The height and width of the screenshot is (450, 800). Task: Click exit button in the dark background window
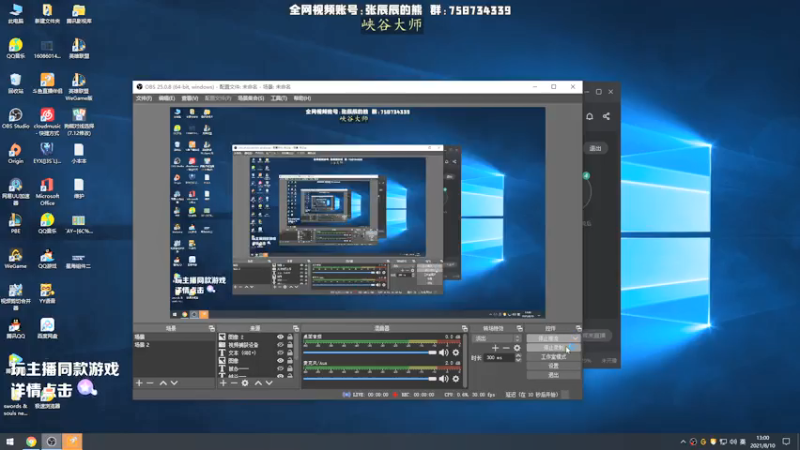pos(595,148)
